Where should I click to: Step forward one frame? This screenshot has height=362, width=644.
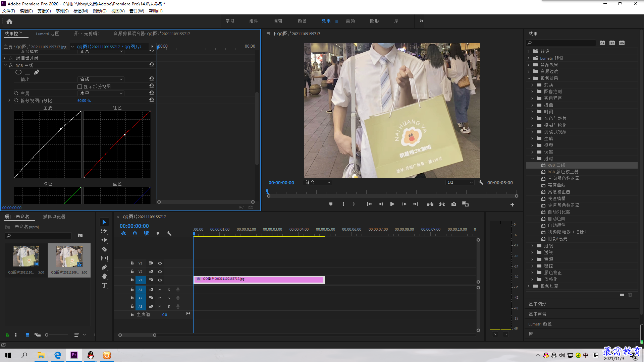(x=405, y=204)
